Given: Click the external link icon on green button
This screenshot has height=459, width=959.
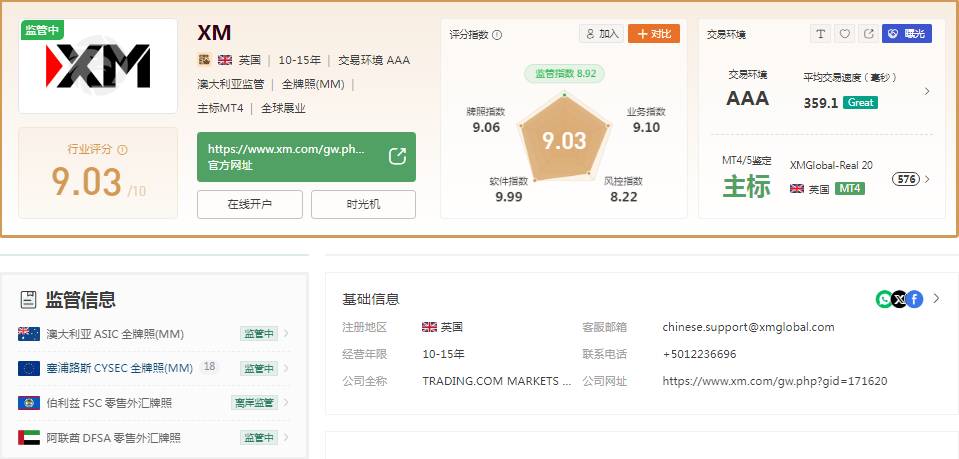Looking at the screenshot, I should coord(398,157).
